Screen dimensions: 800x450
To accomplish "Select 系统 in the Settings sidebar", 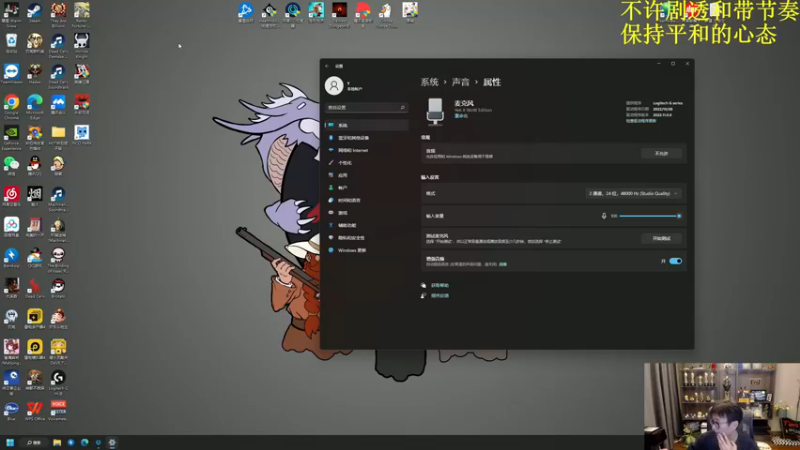I will [x=366, y=125].
